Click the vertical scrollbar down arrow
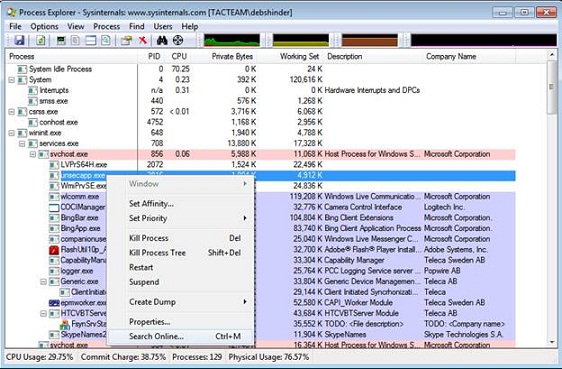The image size is (562, 369). pos(552,342)
